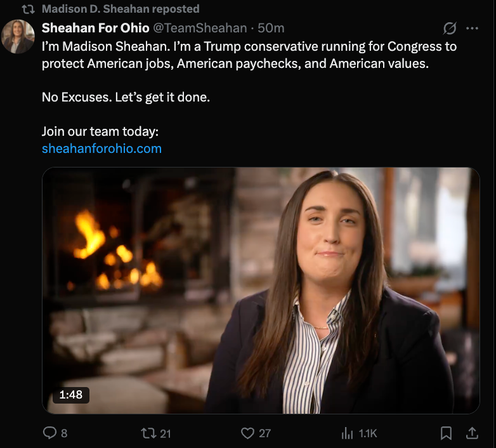Image resolution: width=496 pixels, height=448 pixels.
Task: Click the reply count of 8
Action: pyautogui.click(x=64, y=433)
